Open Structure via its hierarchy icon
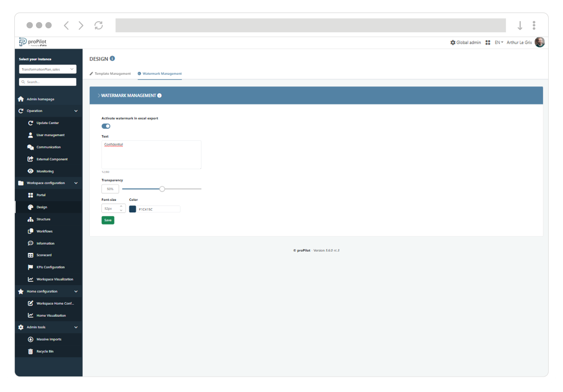 pyautogui.click(x=30, y=219)
